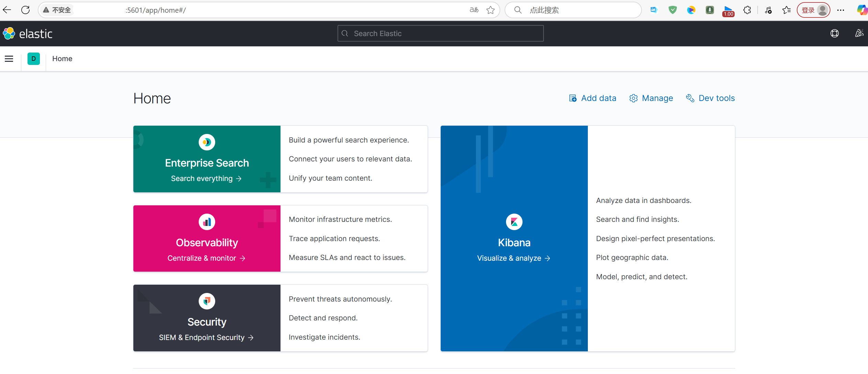The height and width of the screenshot is (374, 868).
Task: Click the Security shield icon
Action: click(x=207, y=301)
